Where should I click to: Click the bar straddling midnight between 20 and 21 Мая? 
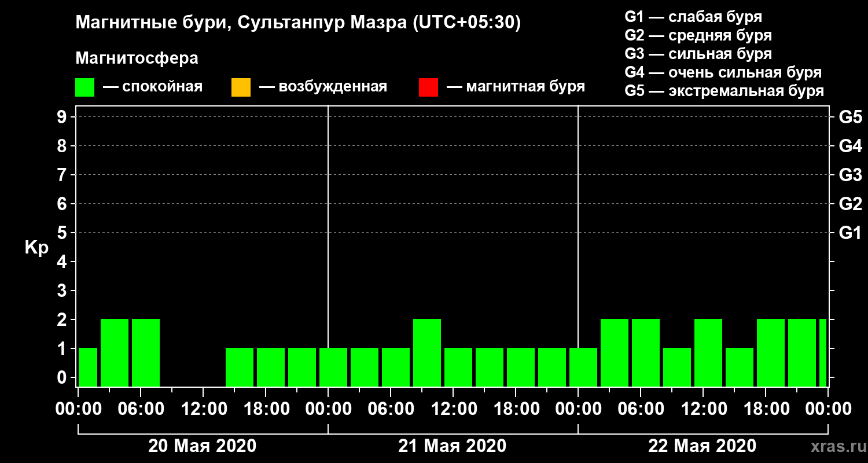pos(333,367)
